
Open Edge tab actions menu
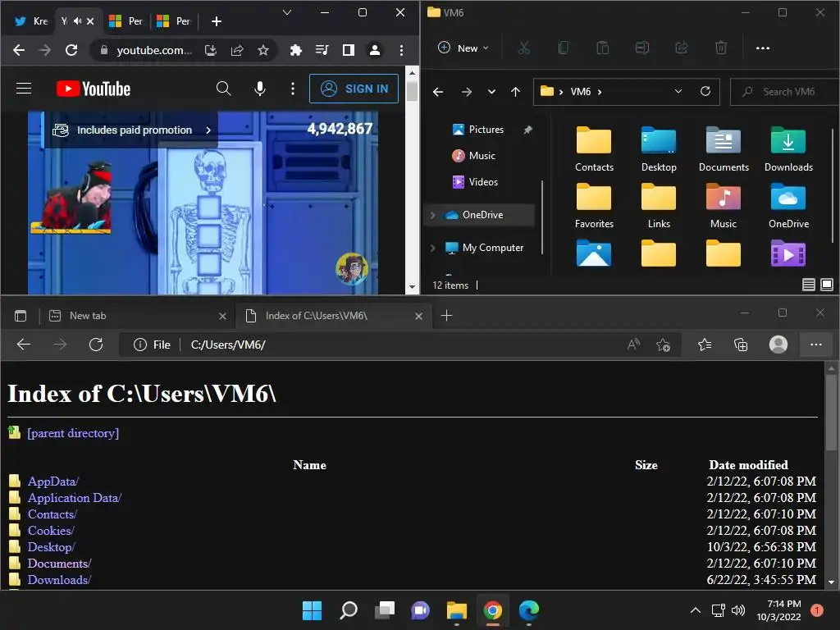(x=21, y=316)
